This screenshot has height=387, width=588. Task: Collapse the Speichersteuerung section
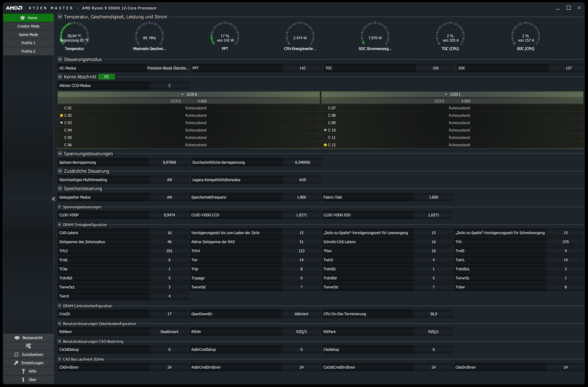tap(60, 188)
